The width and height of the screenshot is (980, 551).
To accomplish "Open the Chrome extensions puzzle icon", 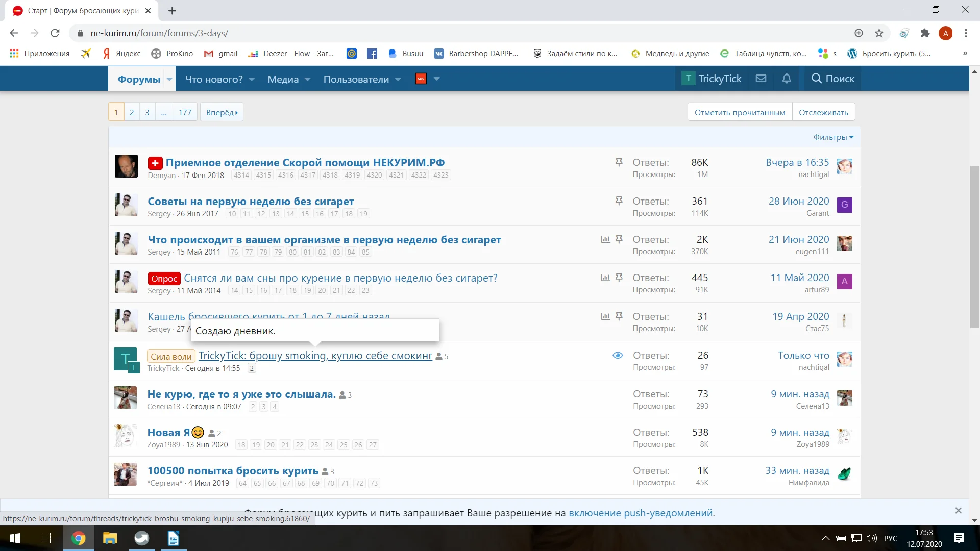I will coord(925,33).
